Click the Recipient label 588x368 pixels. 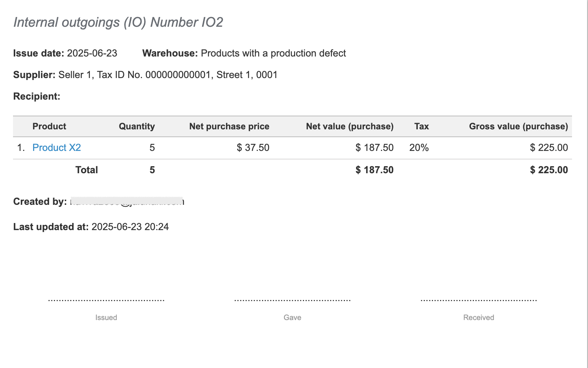[36, 96]
